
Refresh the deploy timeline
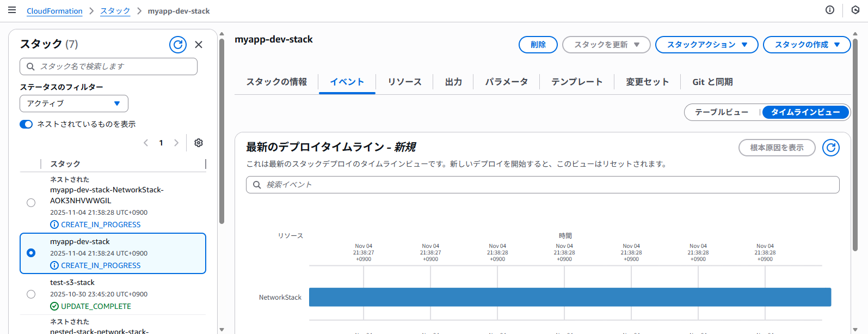(831, 148)
